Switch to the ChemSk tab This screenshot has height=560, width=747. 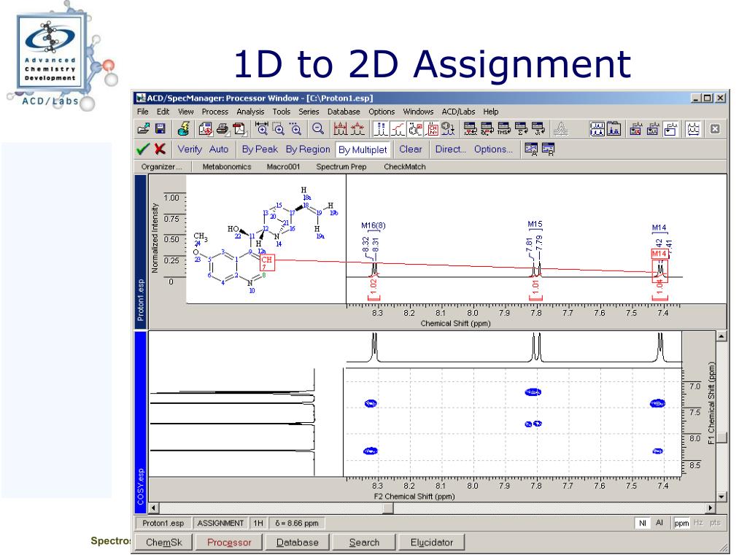164,542
